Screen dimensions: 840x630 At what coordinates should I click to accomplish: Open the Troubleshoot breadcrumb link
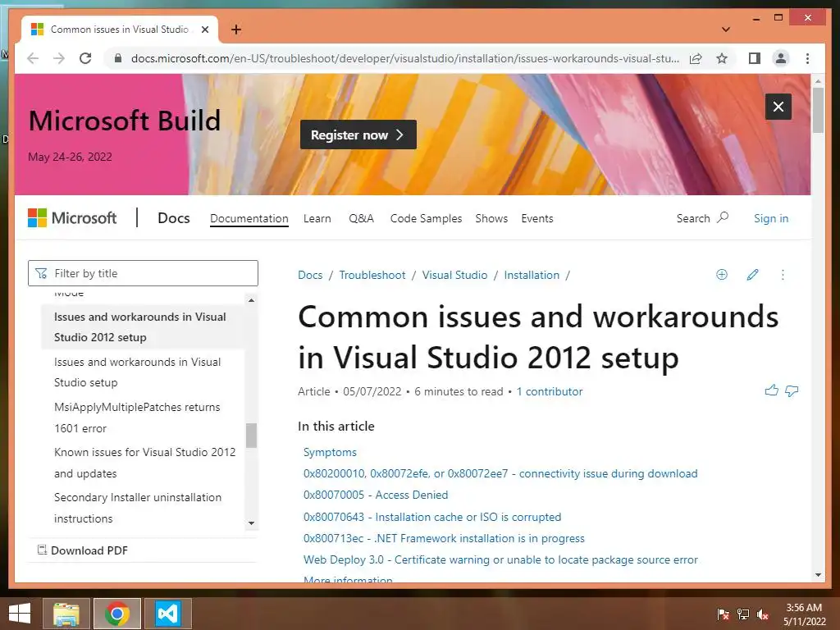pyautogui.click(x=372, y=275)
